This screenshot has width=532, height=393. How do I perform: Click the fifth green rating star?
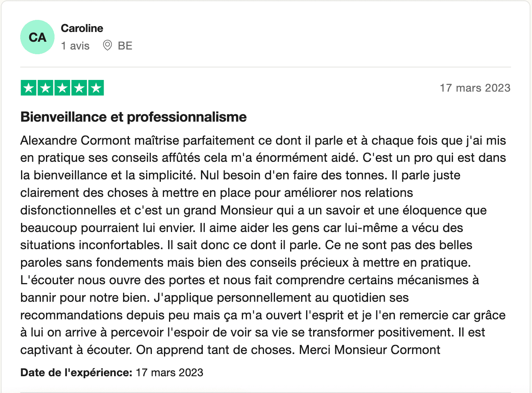click(96, 88)
